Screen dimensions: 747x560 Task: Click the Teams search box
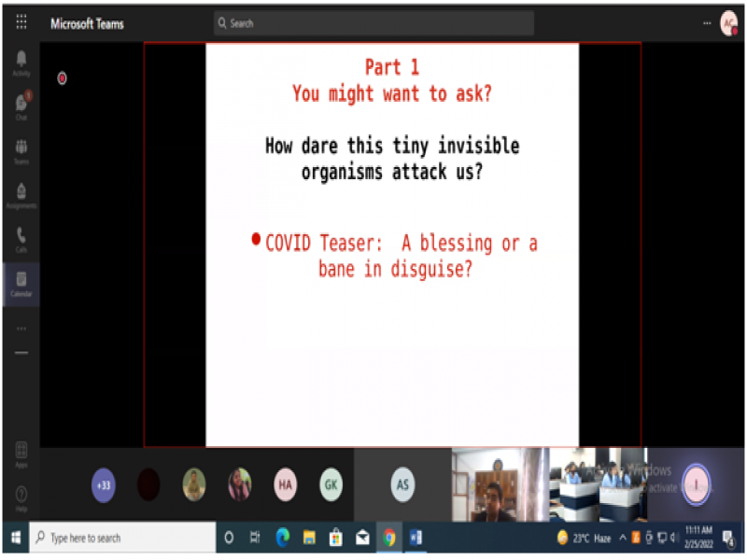click(373, 23)
